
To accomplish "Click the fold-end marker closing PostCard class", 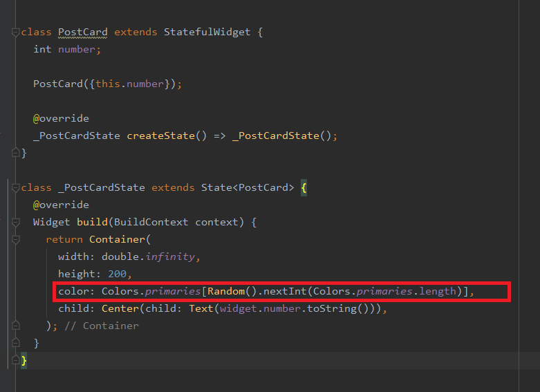I will point(15,152).
